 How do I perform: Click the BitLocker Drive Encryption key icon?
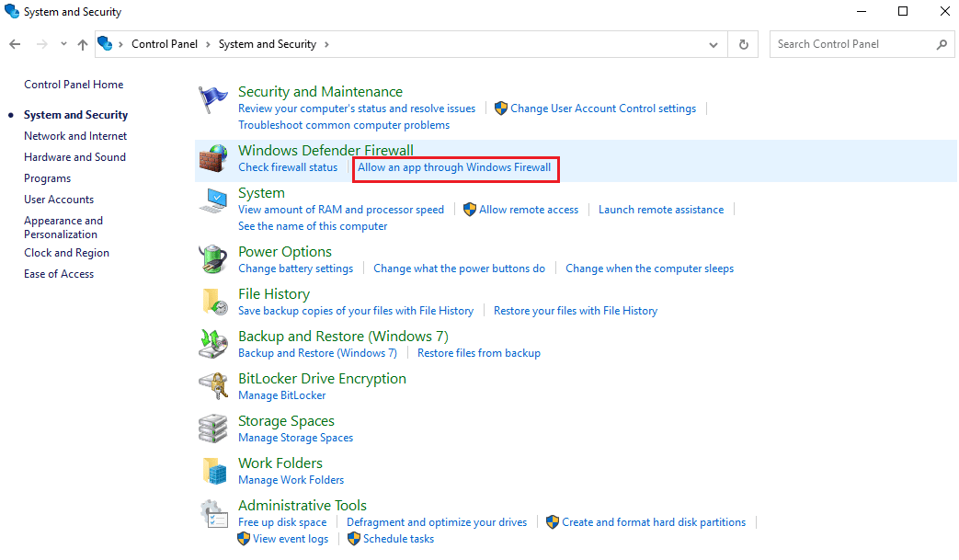pos(212,386)
